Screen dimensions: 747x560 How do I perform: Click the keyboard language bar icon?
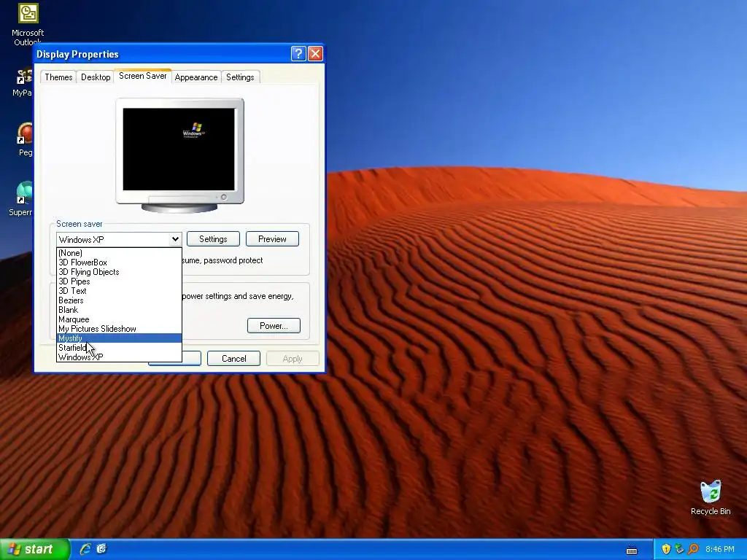632,550
